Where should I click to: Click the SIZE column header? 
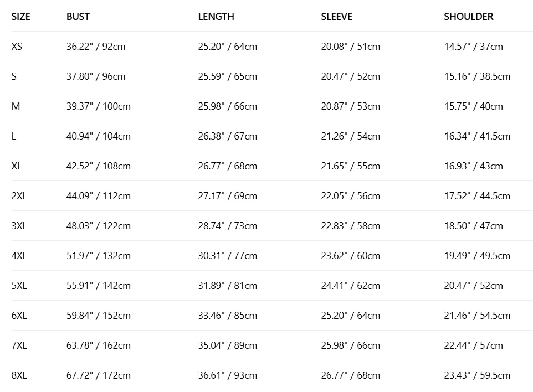tap(20, 16)
